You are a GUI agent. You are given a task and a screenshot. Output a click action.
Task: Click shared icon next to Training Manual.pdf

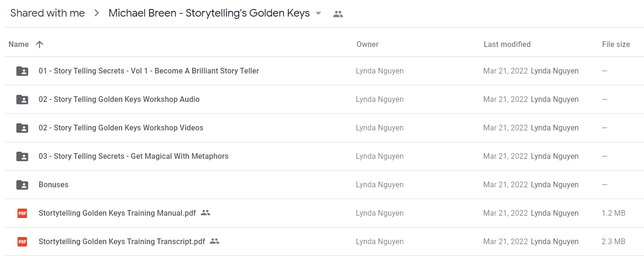[x=206, y=213]
